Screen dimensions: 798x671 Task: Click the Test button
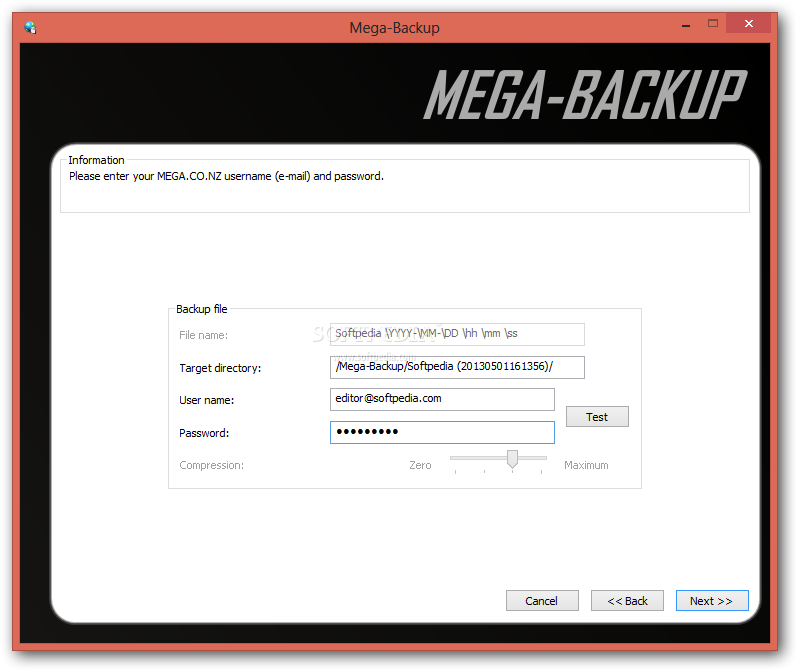(597, 417)
